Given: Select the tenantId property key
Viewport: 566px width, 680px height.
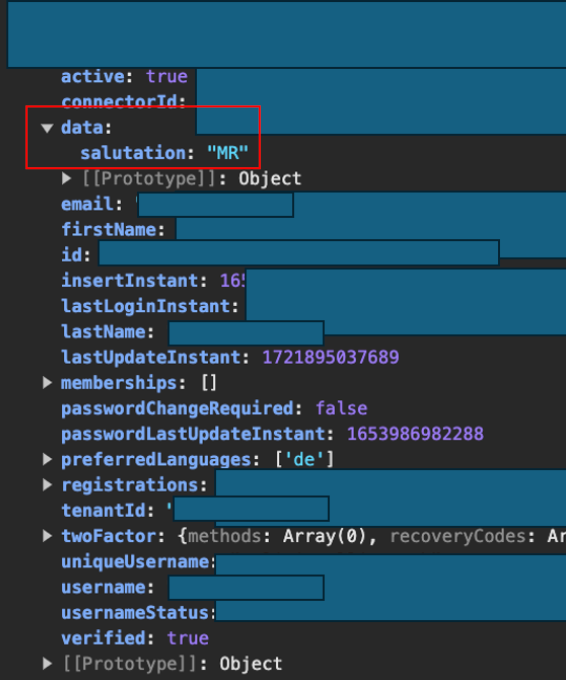Looking at the screenshot, I should pyautogui.click(x=103, y=510).
